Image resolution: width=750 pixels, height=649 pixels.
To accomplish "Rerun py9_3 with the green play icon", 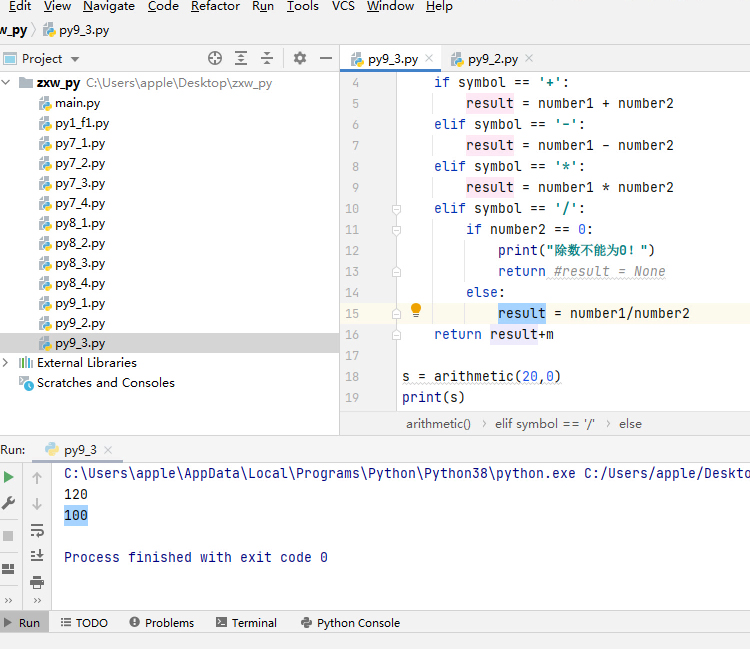I will coord(9,477).
